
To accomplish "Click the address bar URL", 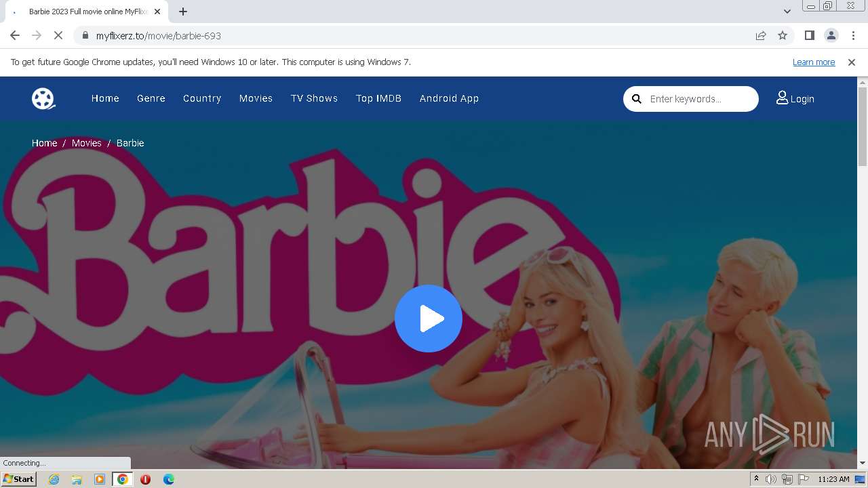I will point(159,35).
